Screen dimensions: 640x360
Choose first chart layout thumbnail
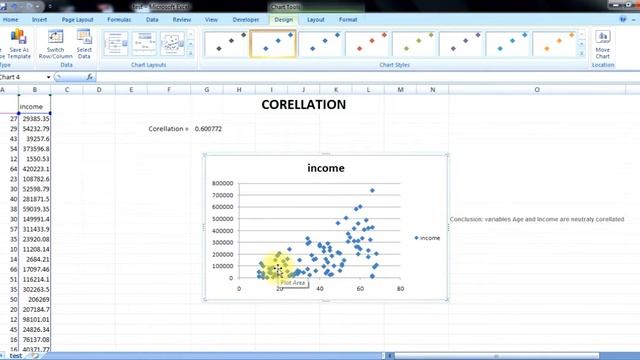[x=116, y=43]
